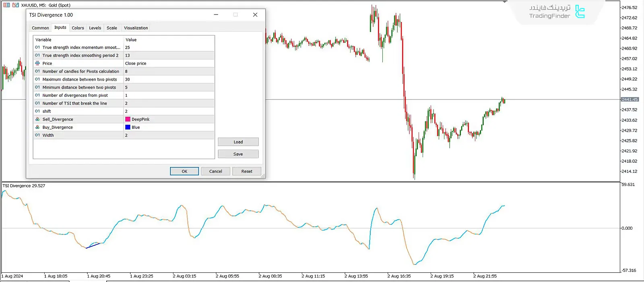Switch to the Colors tab

78,28
